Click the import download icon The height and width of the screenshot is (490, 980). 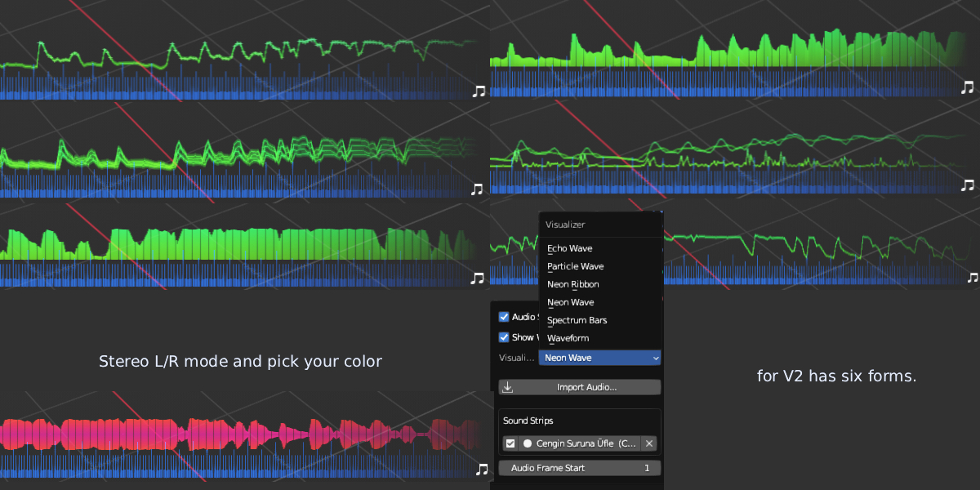point(507,387)
